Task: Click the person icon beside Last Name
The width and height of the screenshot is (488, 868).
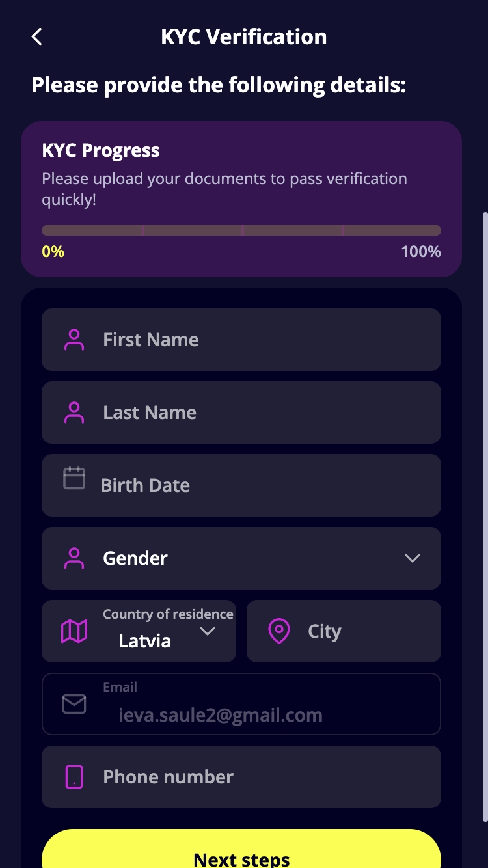Action: [74, 413]
